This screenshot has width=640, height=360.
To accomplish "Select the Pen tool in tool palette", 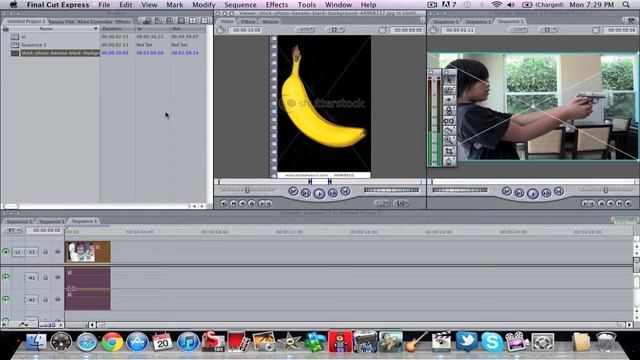I will point(449,161).
